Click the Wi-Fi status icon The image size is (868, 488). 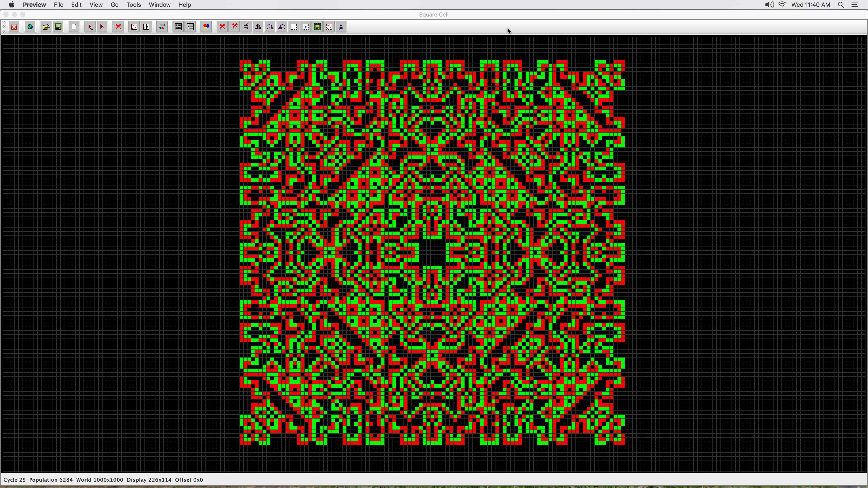coord(782,5)
